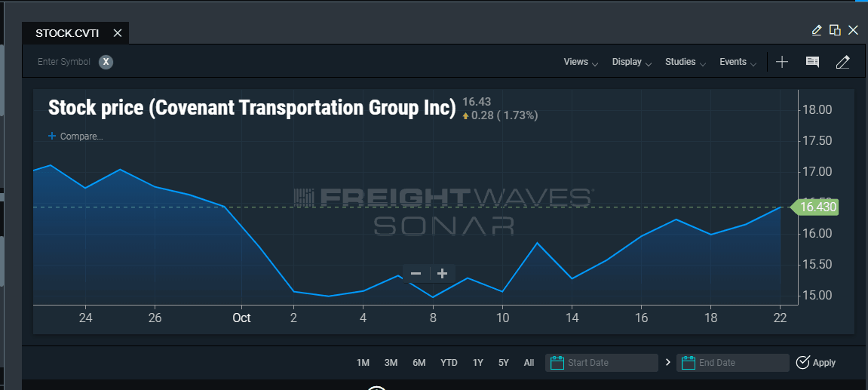Close the STOCK.CVTI tab

pyautogui.click(x=118, y=33)
